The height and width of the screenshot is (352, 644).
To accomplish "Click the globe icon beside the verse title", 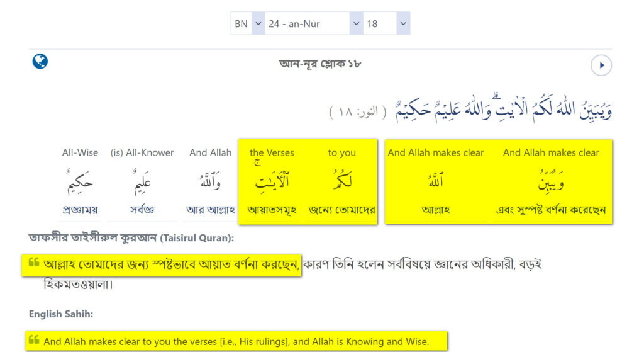I will pos(40,61).
